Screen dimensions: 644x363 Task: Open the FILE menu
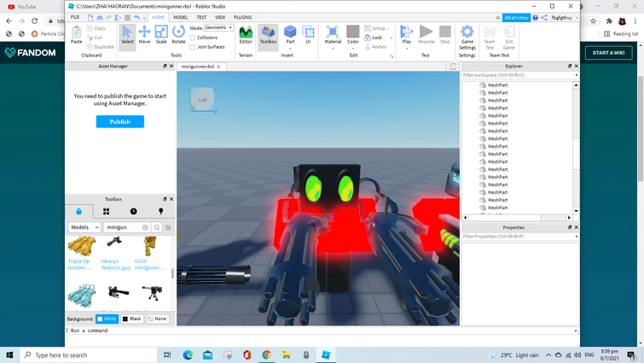pyautogui.click(x=75, y=17)
